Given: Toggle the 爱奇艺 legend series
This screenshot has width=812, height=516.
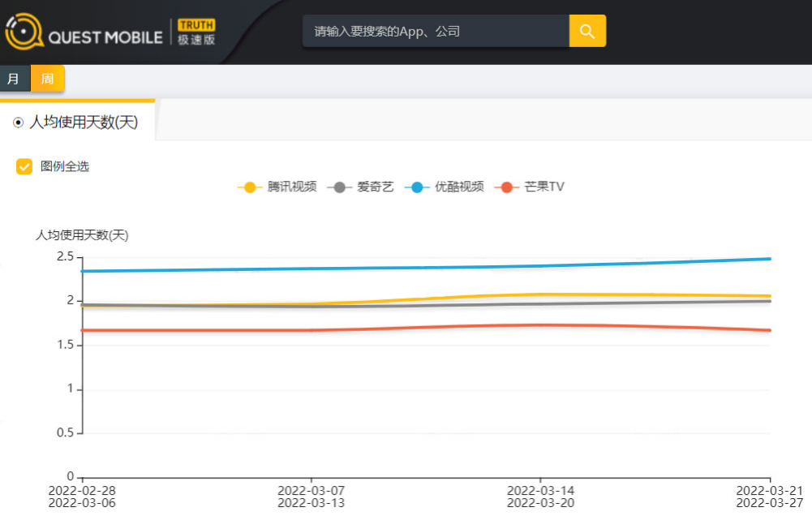Looking at the screenshot, I should 360,187.
